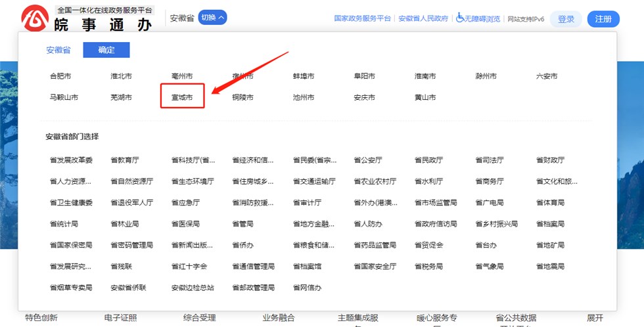Choose department 省通信管理局
This screenshot has height=327, width=644.
click(254, 267)
